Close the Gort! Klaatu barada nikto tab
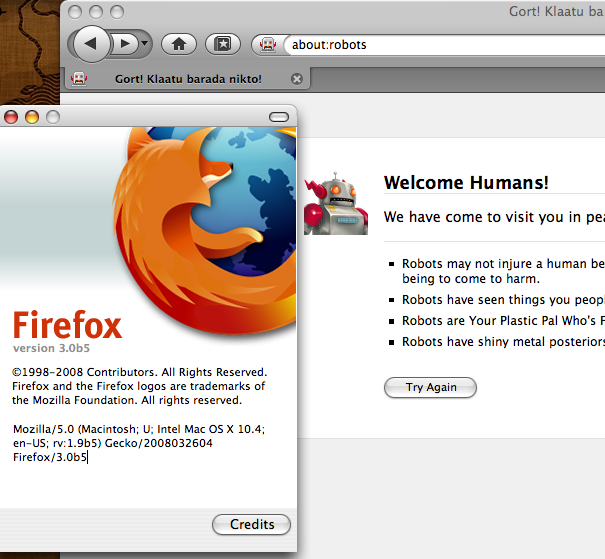 [297, 79]
